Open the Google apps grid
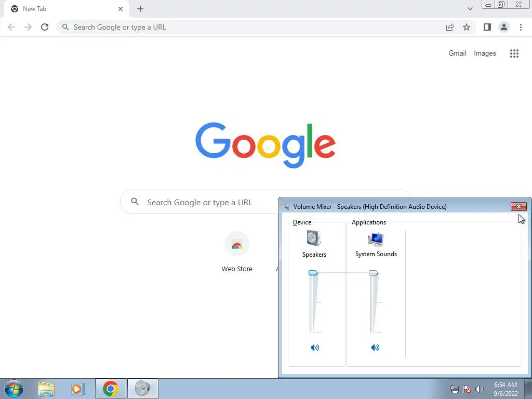 pos(514,54)
